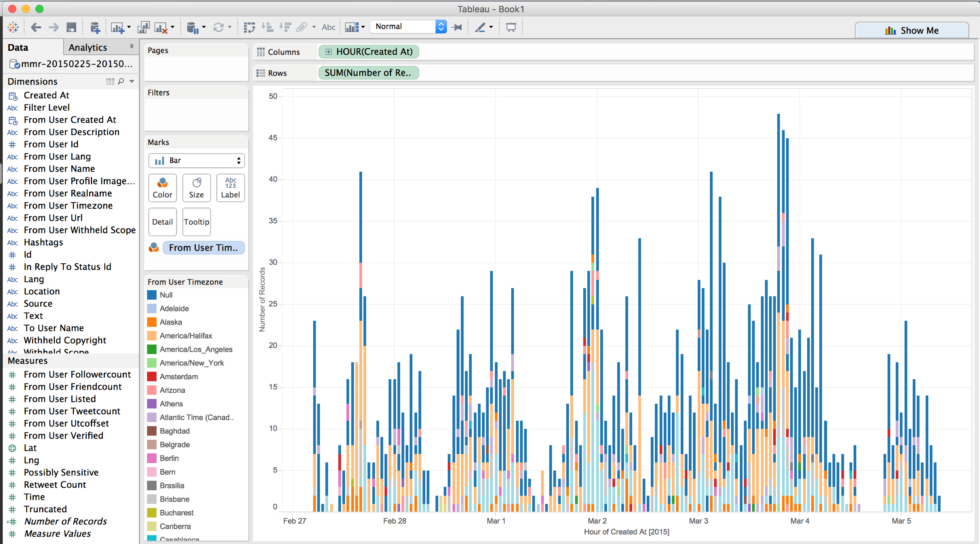The image size is (980, 544).
Task: Switch to the Analytics tab
Action: [x=88, y=48]
